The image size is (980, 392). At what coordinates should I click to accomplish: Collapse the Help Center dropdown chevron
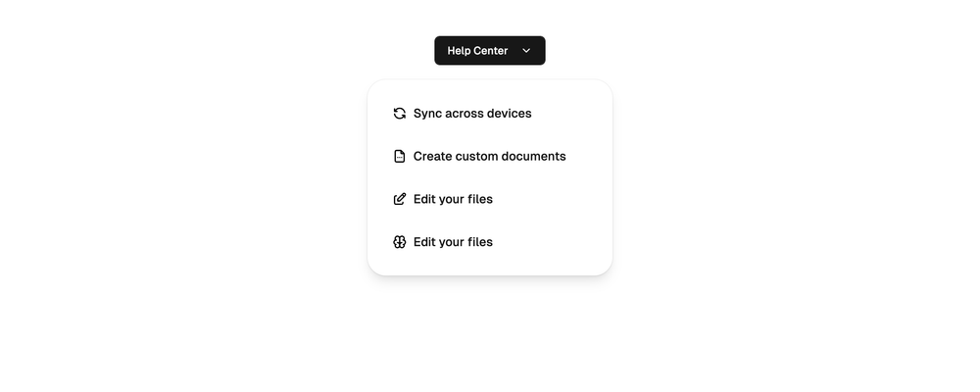coord(526,51)
